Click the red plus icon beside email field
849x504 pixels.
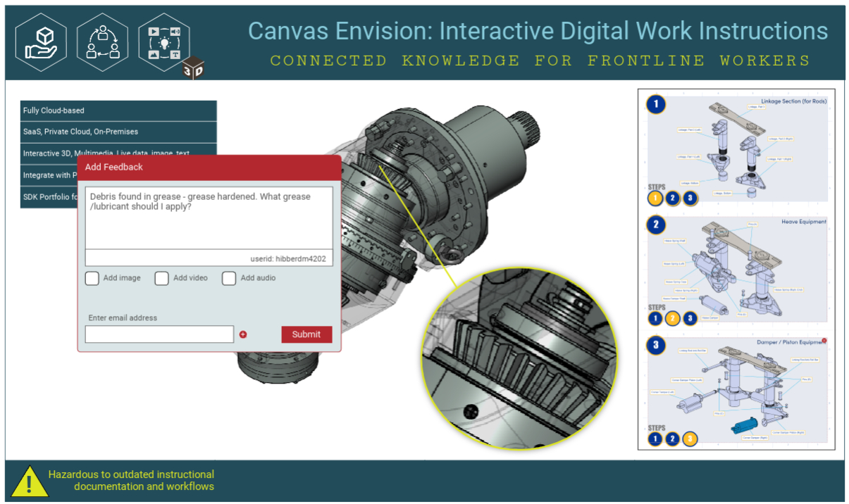[x=243, y=334]
